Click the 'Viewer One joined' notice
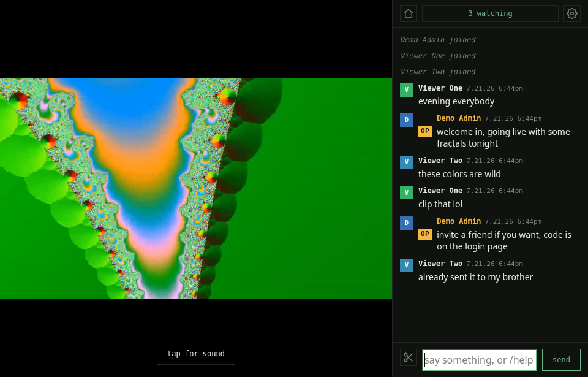The height and width of the screenshot is (377, 588). pos(437,56)
